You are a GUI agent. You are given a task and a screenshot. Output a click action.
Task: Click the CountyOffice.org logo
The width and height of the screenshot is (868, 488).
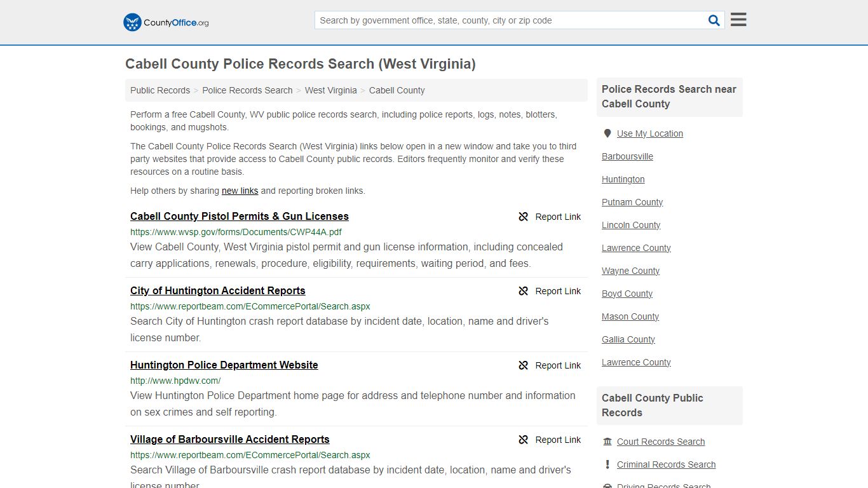pyautogui.click(x=166, y=22)
